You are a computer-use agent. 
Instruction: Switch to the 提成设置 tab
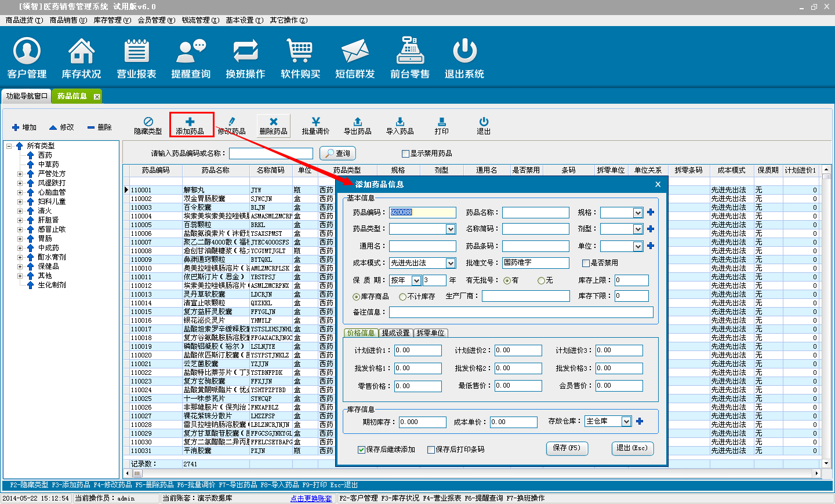coord(395,333)
